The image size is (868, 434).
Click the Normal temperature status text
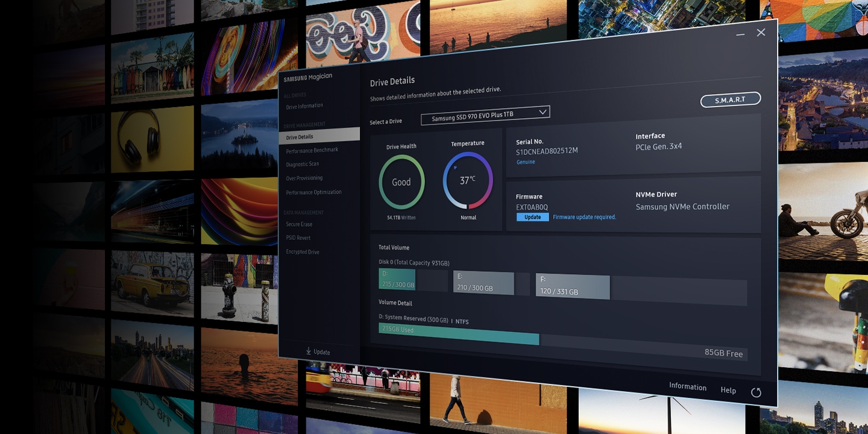click(x=468, y=218)
